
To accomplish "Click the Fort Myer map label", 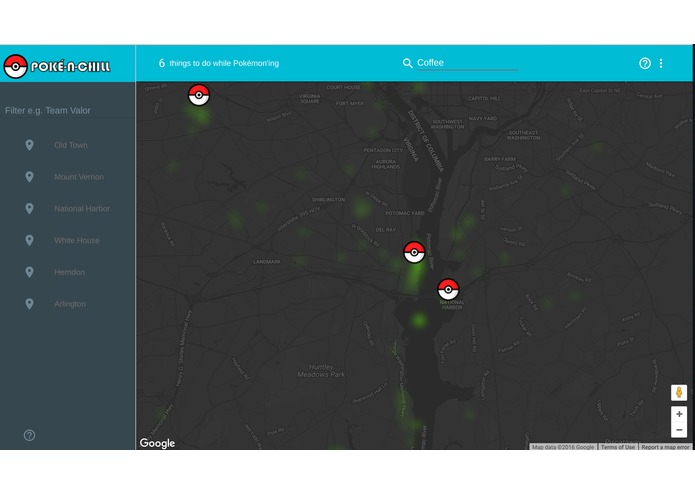I will (350, 103).
